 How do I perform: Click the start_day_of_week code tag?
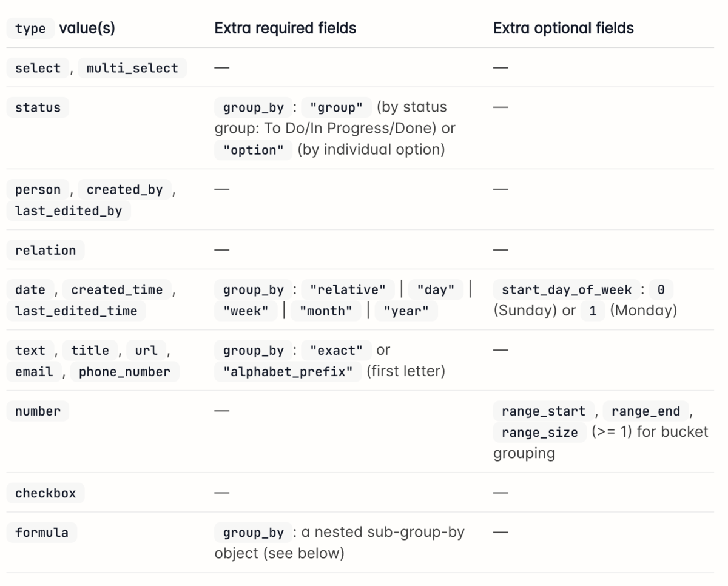[567, 289]
